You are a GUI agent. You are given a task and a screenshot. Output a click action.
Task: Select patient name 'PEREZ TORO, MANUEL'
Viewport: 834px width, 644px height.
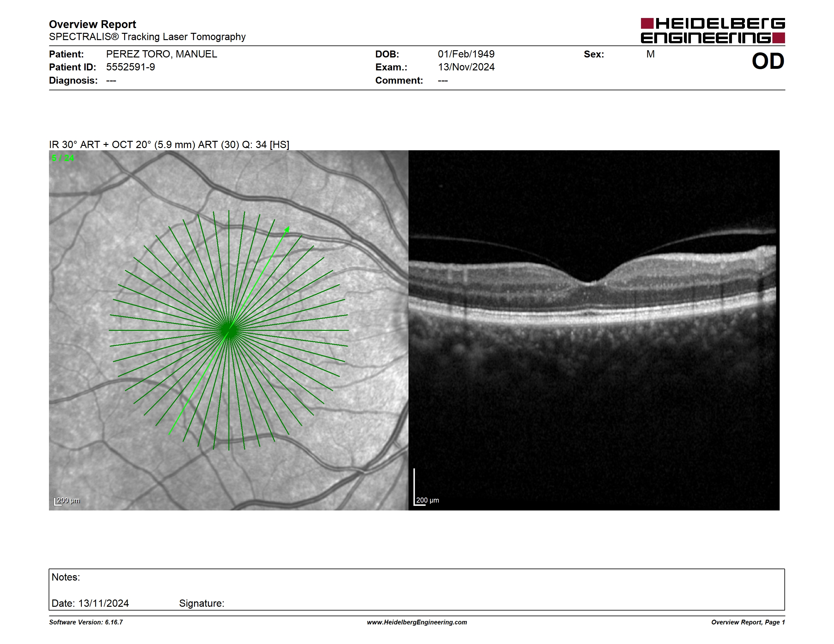pos(161,54)
